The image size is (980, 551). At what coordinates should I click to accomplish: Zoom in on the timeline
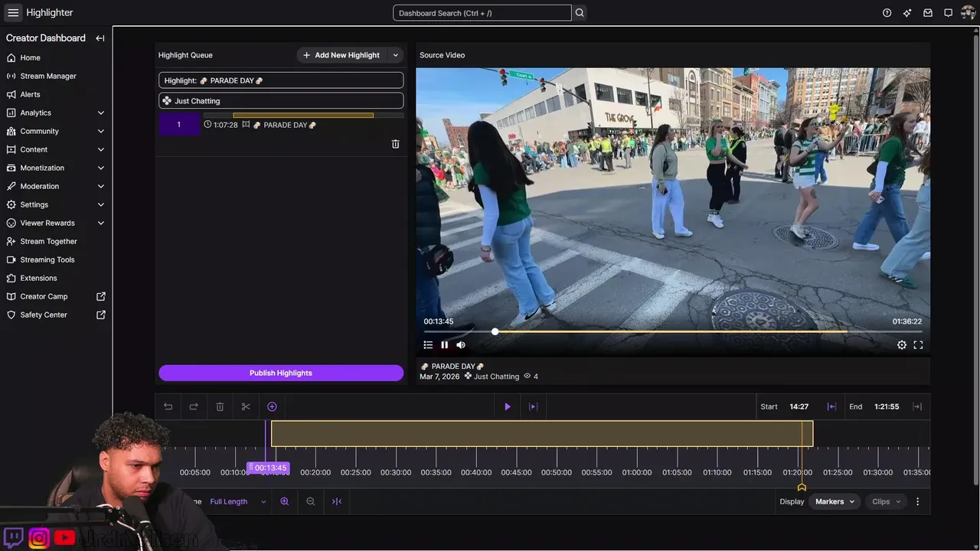[x=285, y=501]
